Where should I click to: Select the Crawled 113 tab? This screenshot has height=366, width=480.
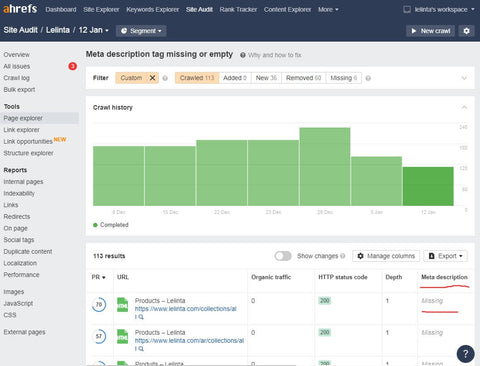pos(197,78)
